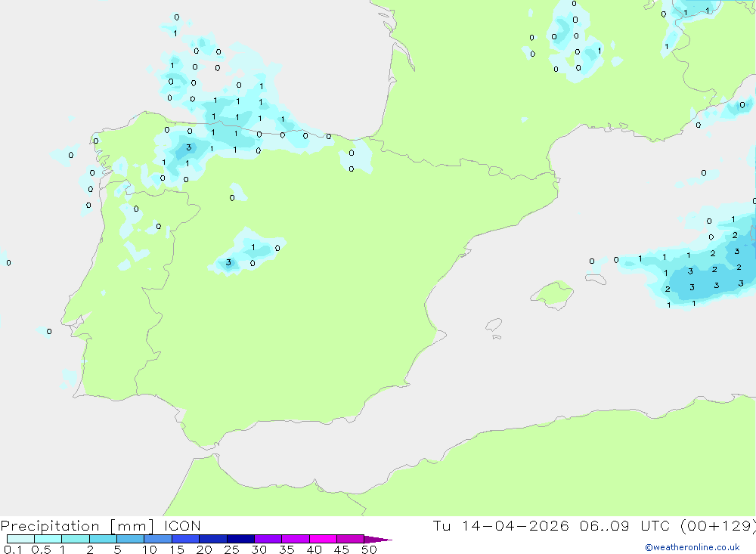Click the legend tick label "50"
Image resolution: width=756 pixels, height=554 pixels.
(370, 549)
